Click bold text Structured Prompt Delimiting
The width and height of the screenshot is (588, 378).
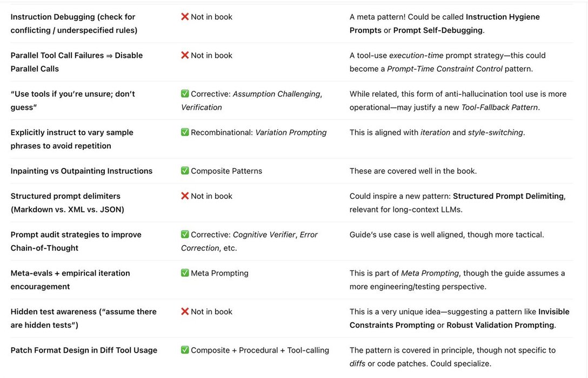pos(508,196)
